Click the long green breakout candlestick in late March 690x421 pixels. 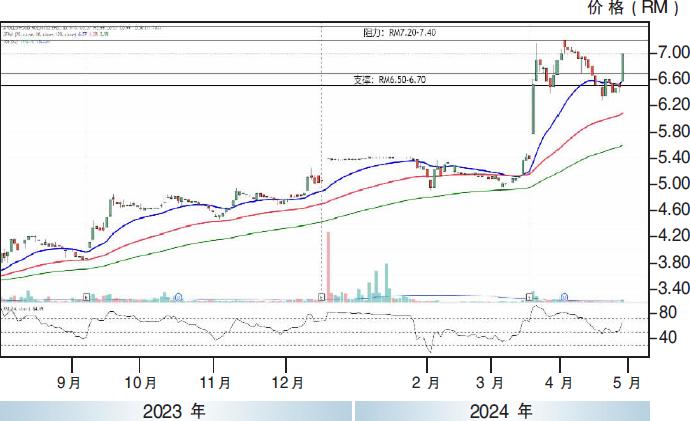click(x=533, y=109)
